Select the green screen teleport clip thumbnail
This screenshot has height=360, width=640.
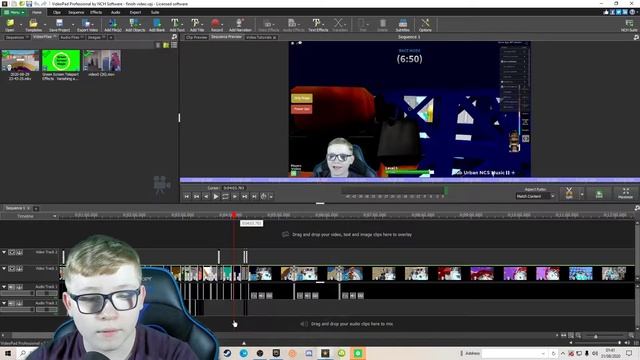click(61, 60)
